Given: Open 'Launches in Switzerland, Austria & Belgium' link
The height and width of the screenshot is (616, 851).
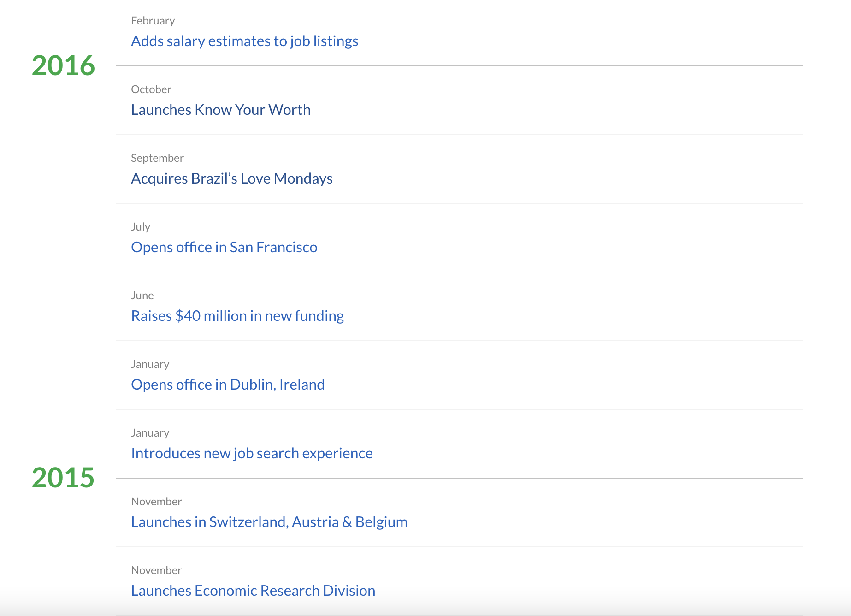Looking at the screenshot, I should point(269,522).
